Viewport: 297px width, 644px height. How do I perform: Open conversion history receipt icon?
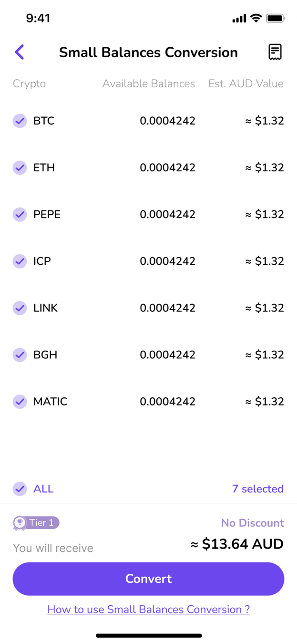[x=275, y=52]
